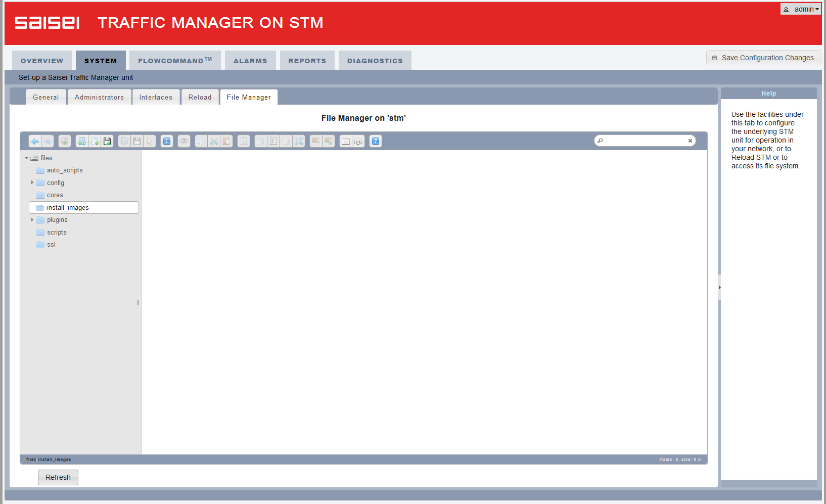826x504 pixels.
Task: Open the Diagnostics tab
Action: (375, 61)
